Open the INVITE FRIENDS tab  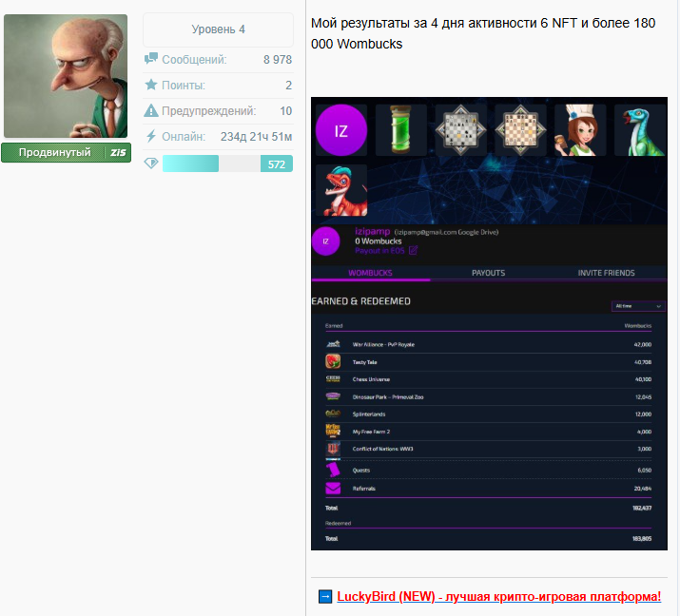(606, 273)
